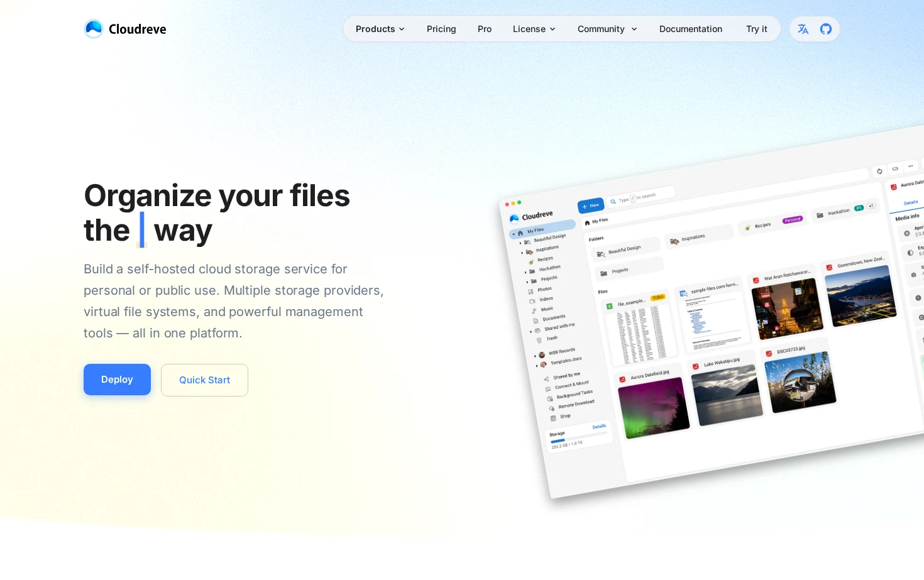The height and width of the screenshot is (580, 924).
Task: Select Photos in preview sidebar
Action: tap(544, 290)
